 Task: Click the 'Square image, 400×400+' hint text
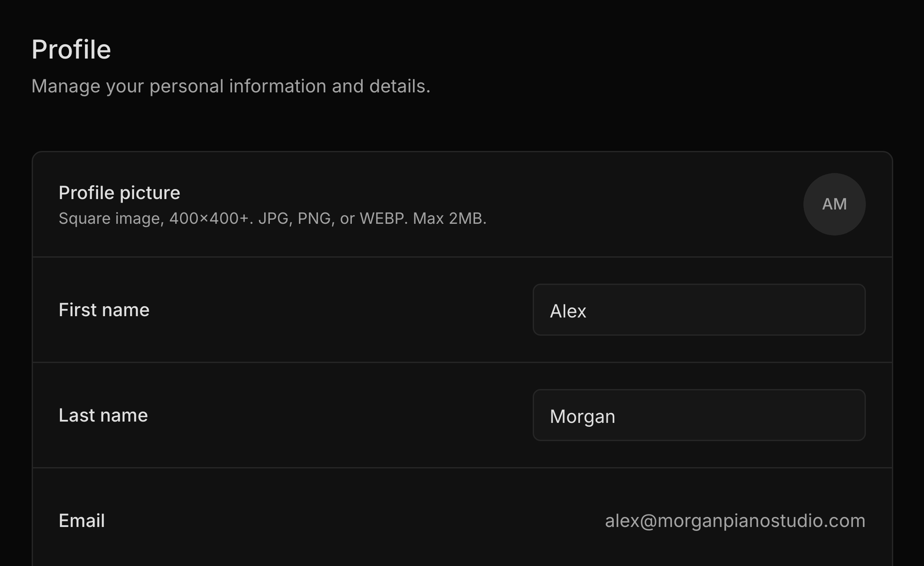click(272, 219)
